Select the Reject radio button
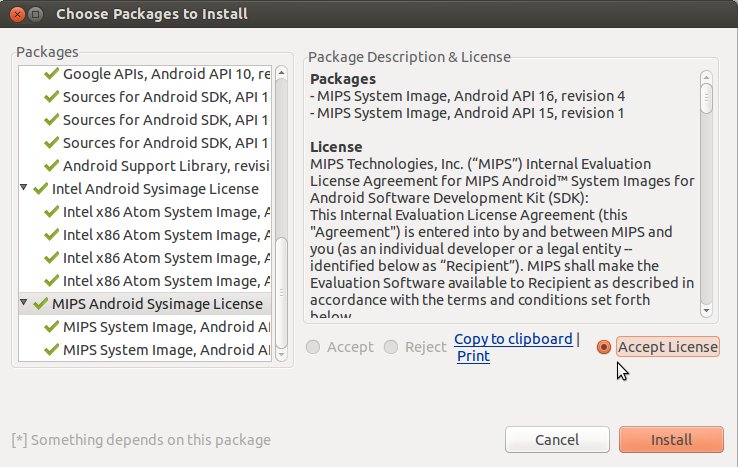This screenshot has width=738, height=467. [x=391, y=347]
